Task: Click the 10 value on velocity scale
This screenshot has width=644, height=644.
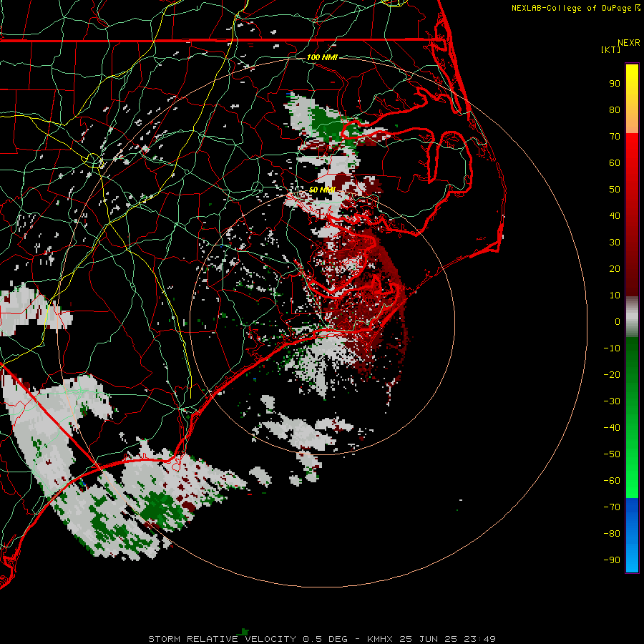Action: click(615, 296)
